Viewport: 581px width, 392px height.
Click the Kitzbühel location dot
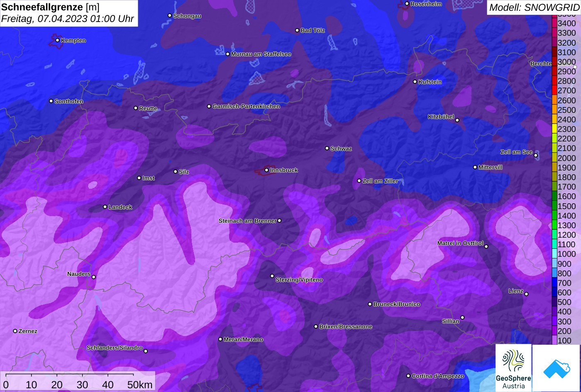click(x=457, y=120)
